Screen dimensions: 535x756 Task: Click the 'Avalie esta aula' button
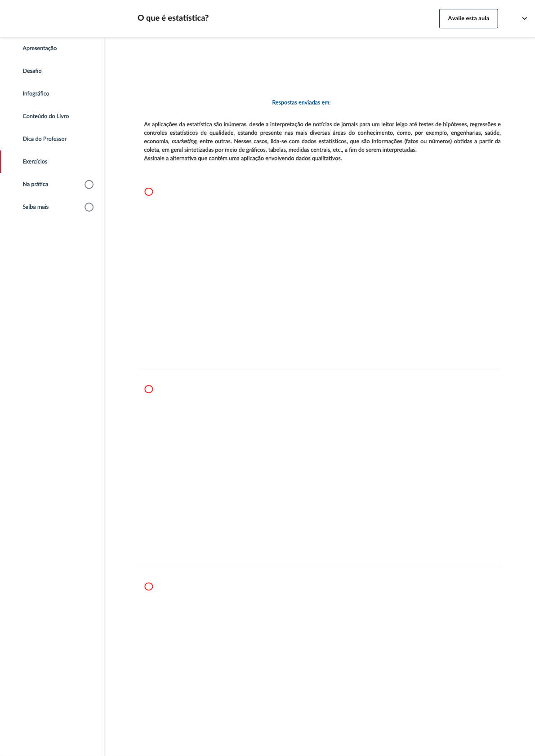468,18
